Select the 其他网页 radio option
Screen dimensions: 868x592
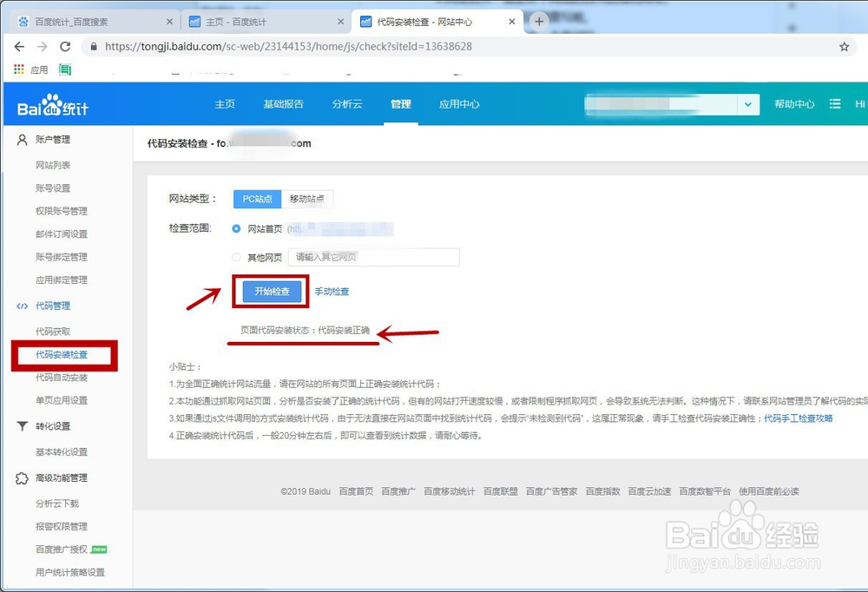click(237, 257)
